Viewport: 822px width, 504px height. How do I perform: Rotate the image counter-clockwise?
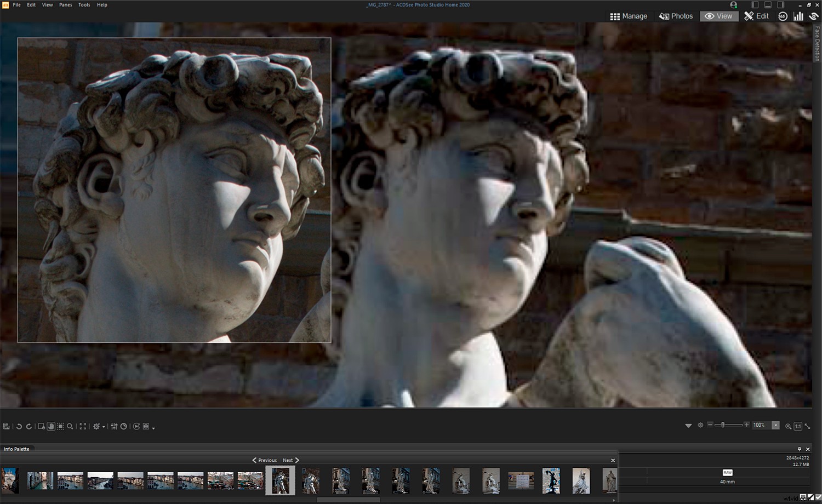click(x=19, y=426)
